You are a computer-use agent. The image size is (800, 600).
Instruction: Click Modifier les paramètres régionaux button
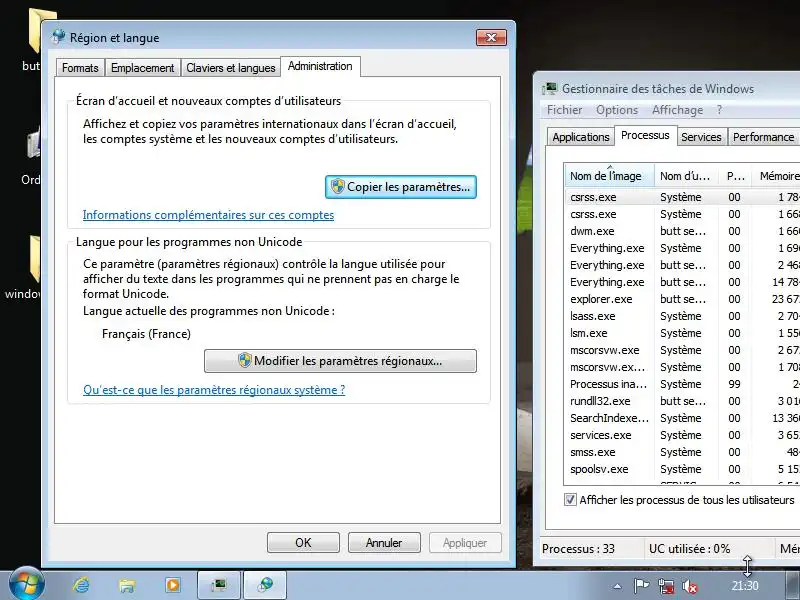tap(340, 361)
